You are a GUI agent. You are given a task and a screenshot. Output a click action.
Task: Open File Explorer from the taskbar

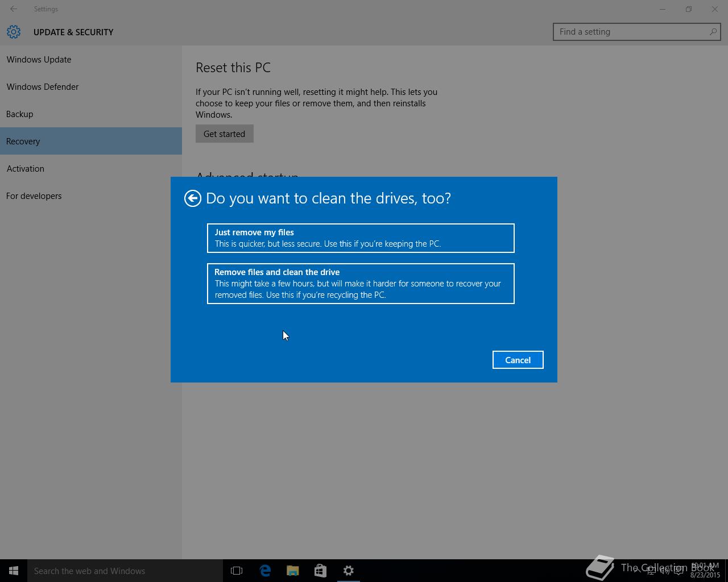[x=293, y=571]
